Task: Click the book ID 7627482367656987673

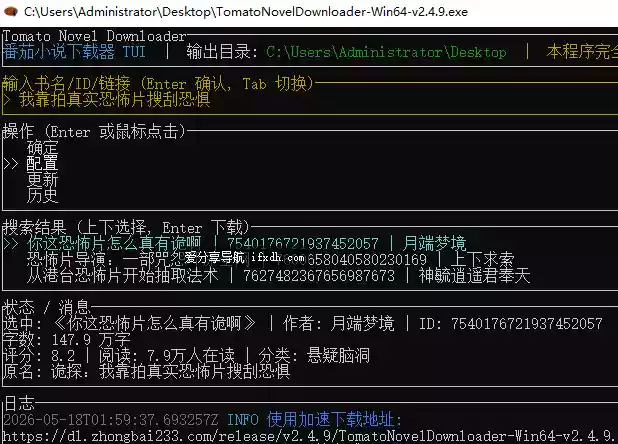Action: (x=319, y=276)
